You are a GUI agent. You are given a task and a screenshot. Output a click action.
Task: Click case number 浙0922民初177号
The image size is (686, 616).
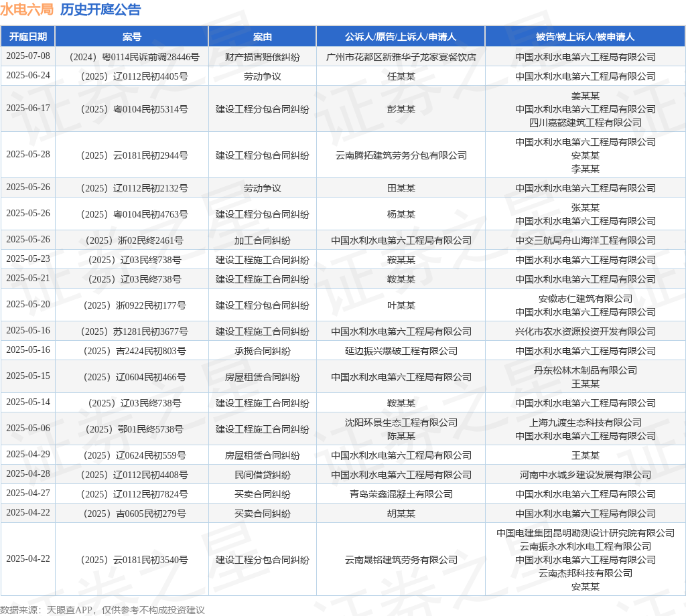click(x=134, y=305)
